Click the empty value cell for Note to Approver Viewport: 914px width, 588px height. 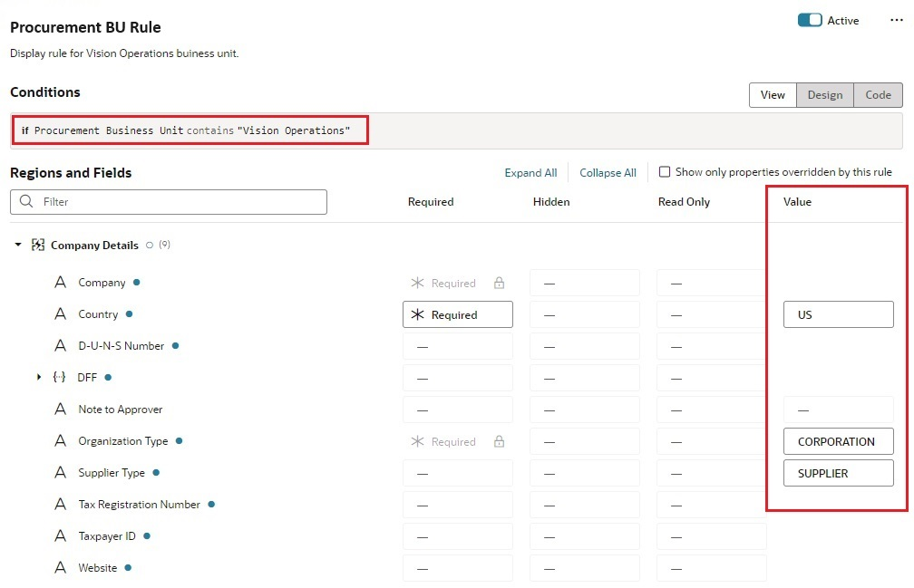click(838, 410)
